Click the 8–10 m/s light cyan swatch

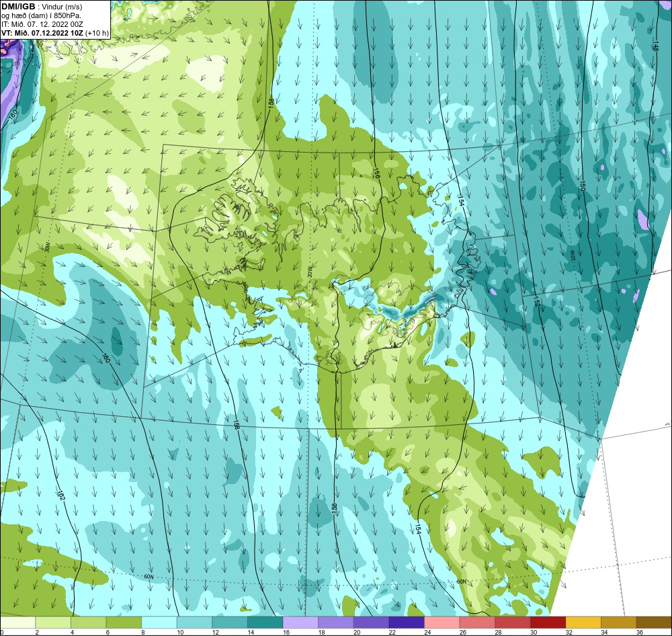pyautogui.click(x=159, y=623)
